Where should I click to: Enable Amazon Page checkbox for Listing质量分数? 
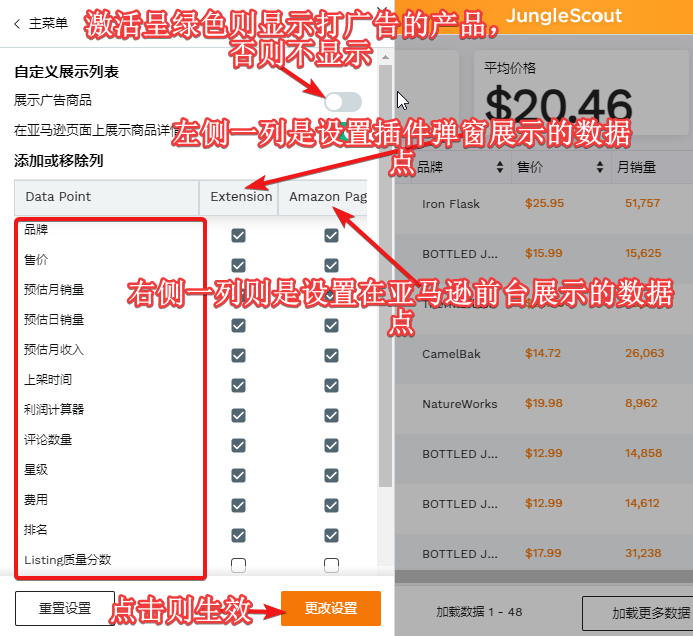(x=332, y=565)
